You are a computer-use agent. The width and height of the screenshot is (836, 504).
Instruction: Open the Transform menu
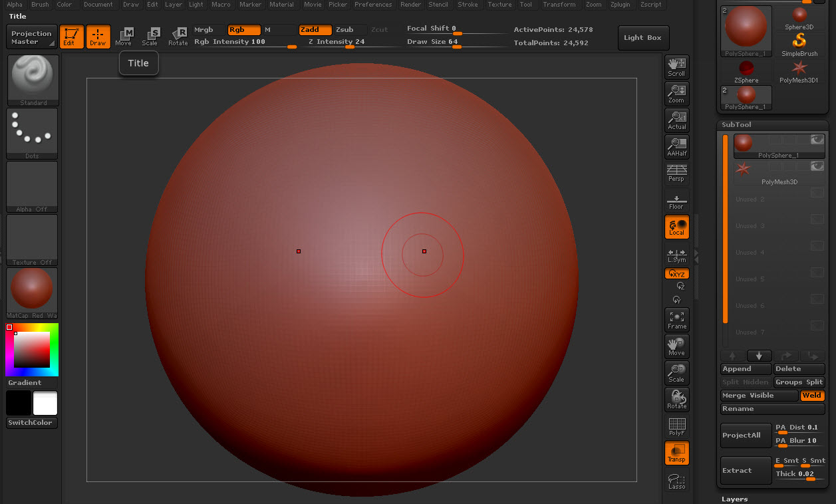click(x=561, y=5)
